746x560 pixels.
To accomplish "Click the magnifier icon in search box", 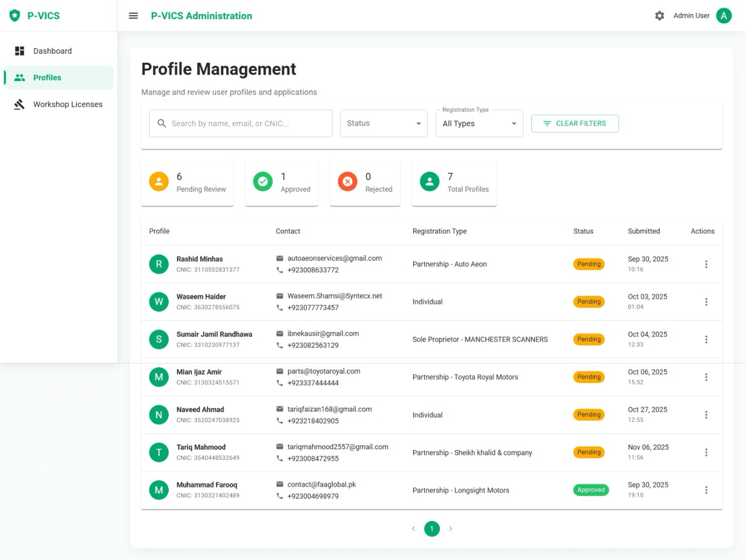I will point(162,123).
